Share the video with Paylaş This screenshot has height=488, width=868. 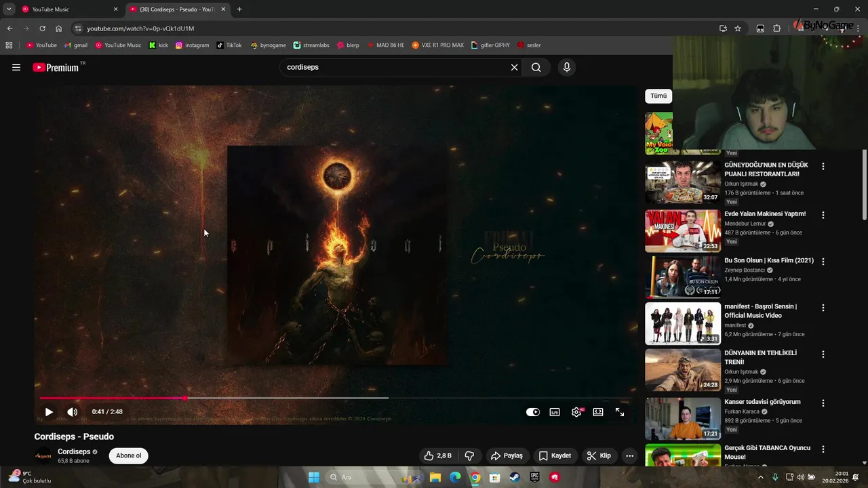[507, 455]
